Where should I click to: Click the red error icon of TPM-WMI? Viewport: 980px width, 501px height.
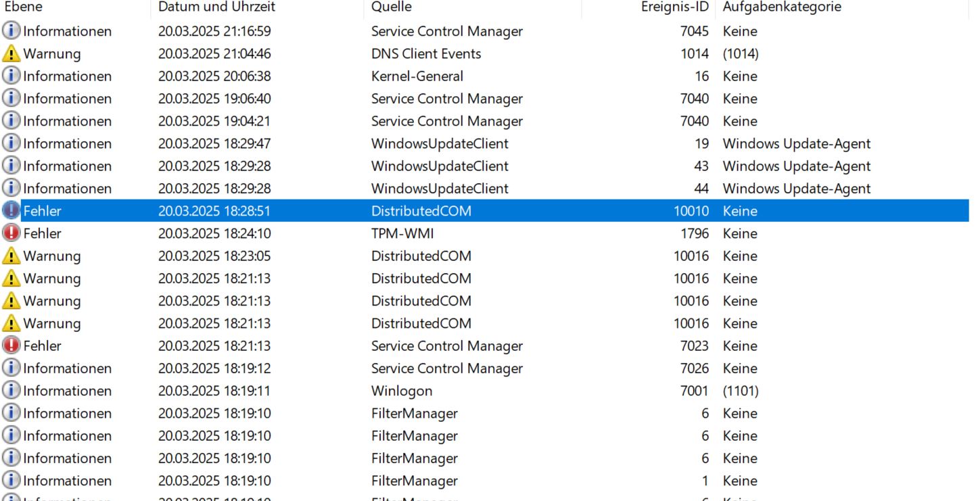click(x=11, y=233)
